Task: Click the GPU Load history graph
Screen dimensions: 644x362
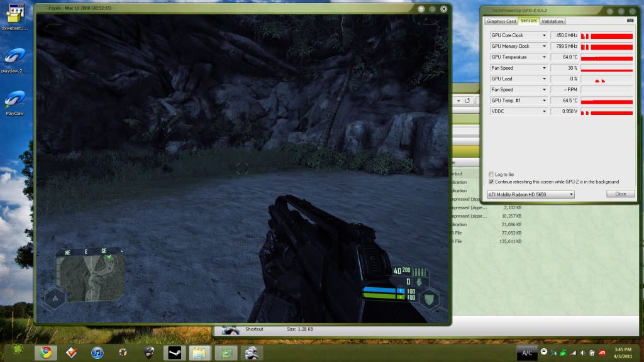Action: 607,79
